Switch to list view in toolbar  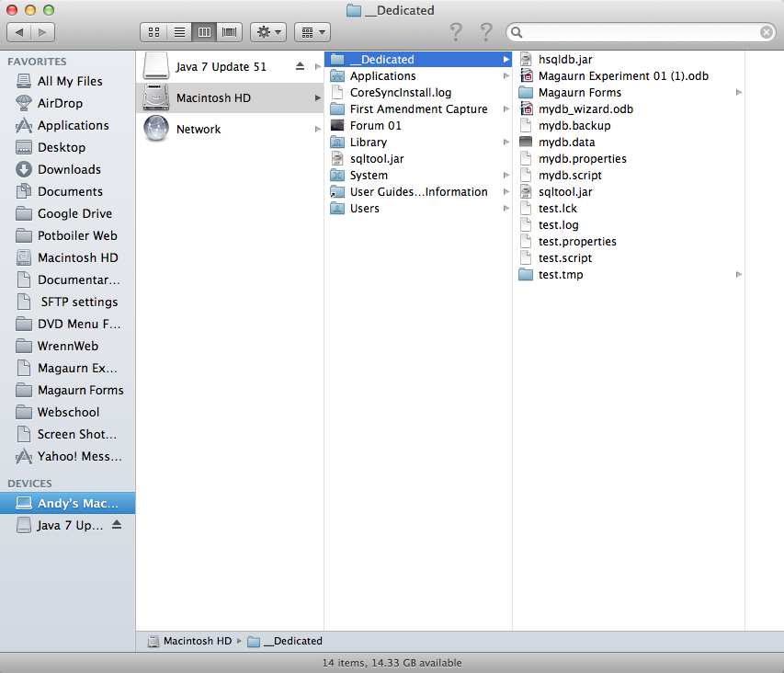pyautogui.click(x=178, y=32)
